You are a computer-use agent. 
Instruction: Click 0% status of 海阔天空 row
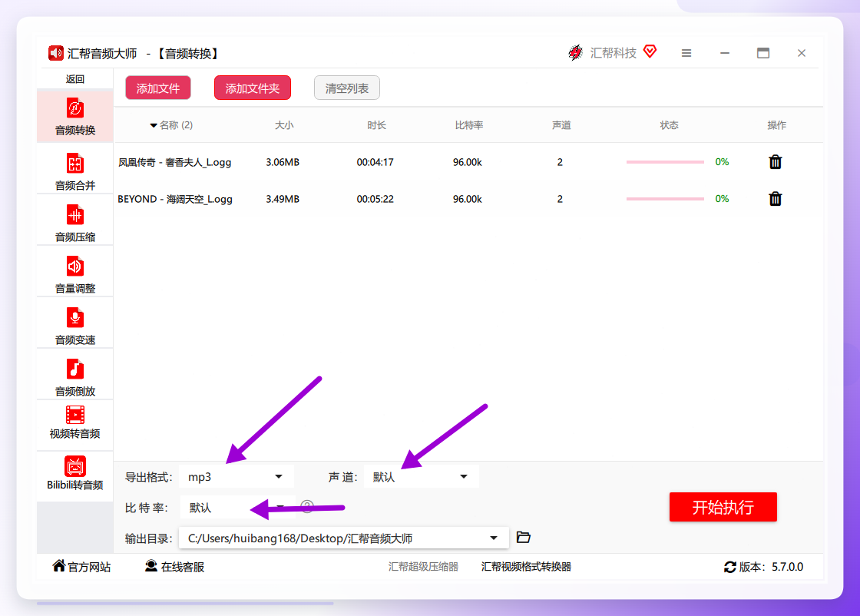click(722, 199)
